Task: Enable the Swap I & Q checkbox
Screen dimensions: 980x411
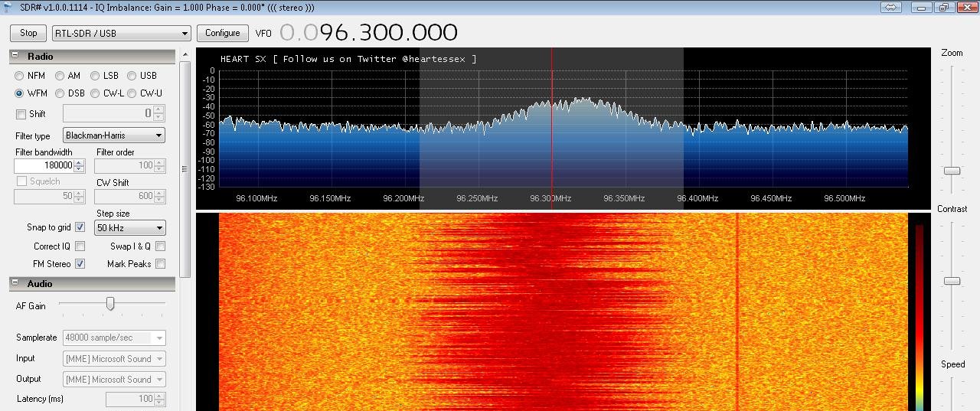Action: coord(160,246)
